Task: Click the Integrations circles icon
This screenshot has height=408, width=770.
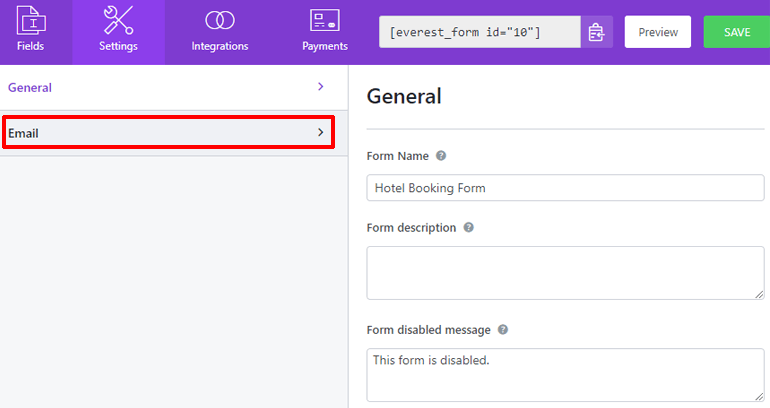Action: pyautogui.click(x=219, y=20)
